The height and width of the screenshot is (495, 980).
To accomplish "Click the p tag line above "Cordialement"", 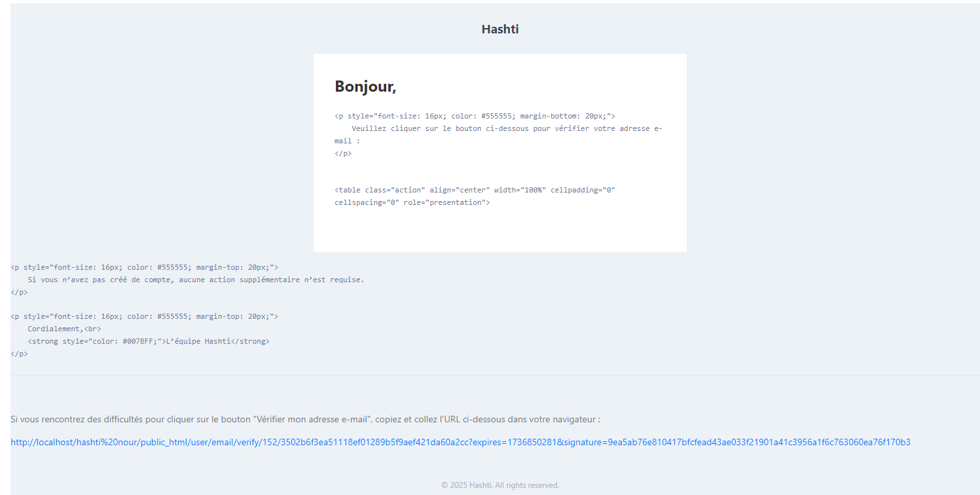I will pyautogui.click(x=144, y=316).
